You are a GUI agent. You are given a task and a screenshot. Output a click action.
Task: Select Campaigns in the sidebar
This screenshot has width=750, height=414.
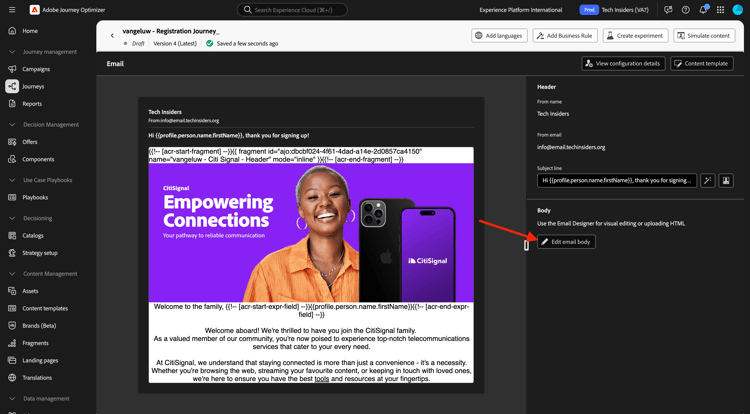36,69
